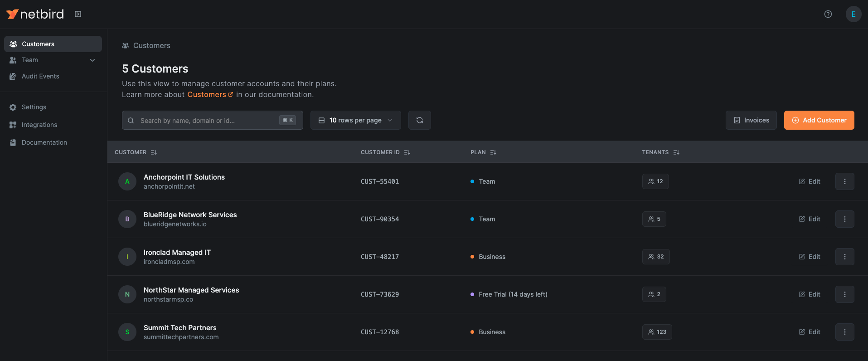The width and height of the screenshot is (868, 361).
Task: Click the Summit Tech Partners name
Action: 180,327
